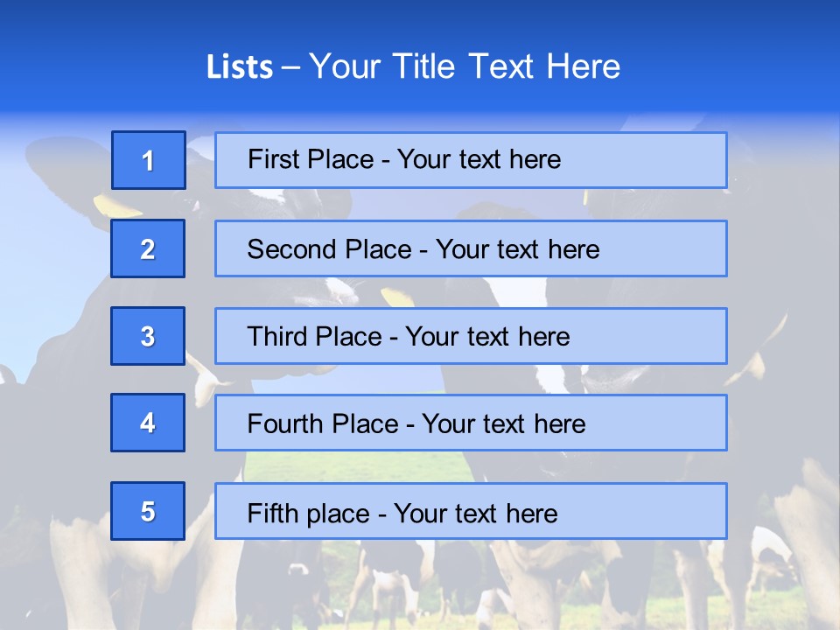Click the Your Title Text Here heading
Image resolution: width=840 pixels, height=630 pixels.
(465, 66)
